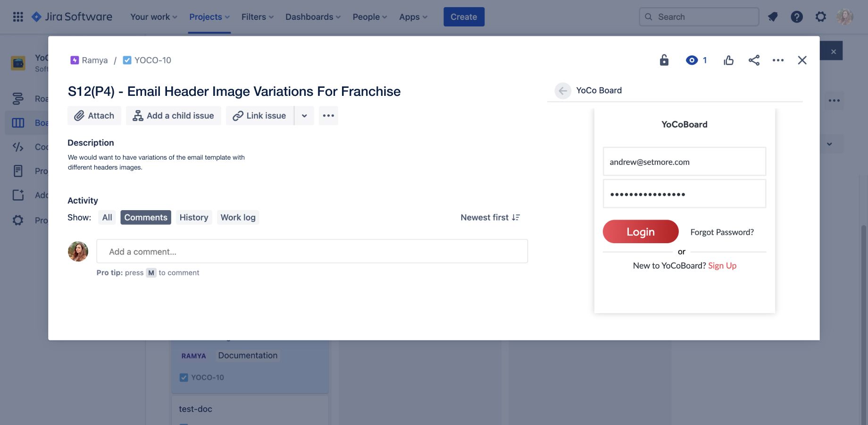Open the help question mark icon
The image size is (868, 425).
click(797, 17)
